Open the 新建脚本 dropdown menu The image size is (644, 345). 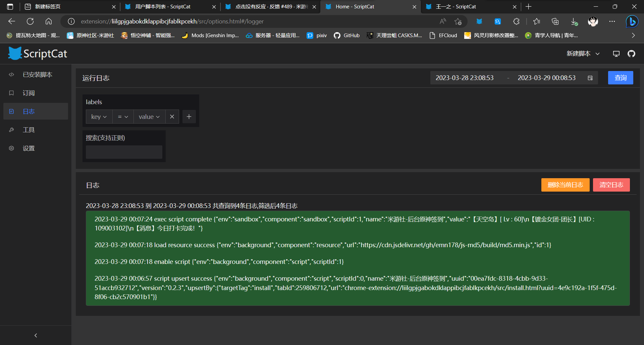coord(583,54)
